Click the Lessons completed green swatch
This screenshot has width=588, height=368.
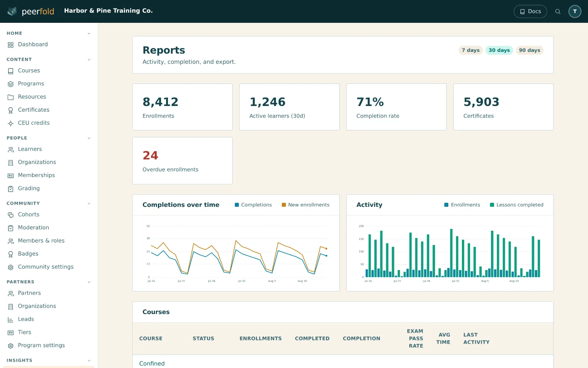tap(492, 205)
